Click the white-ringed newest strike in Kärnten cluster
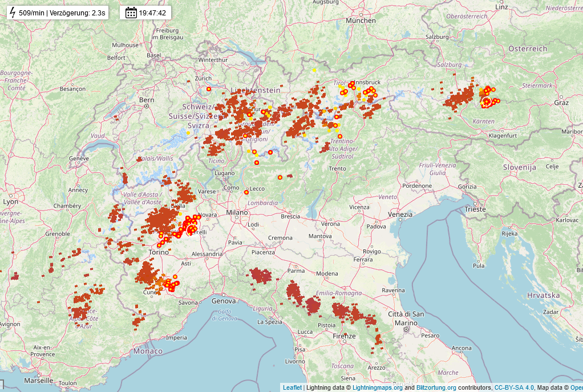 coord(487,102)
